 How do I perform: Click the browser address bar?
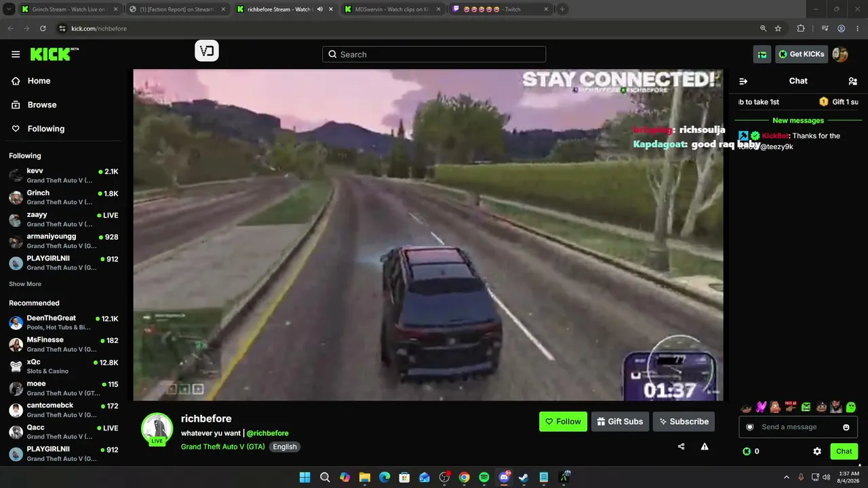(407, 28)
